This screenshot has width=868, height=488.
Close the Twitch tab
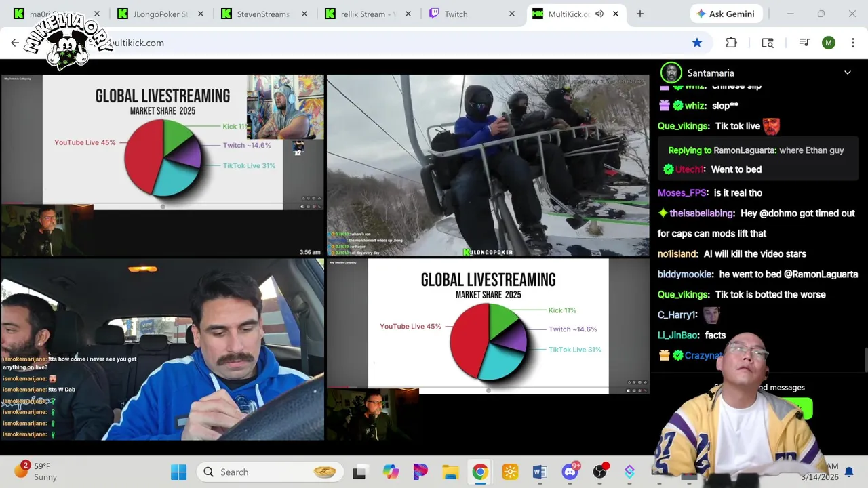click(512, 14)
